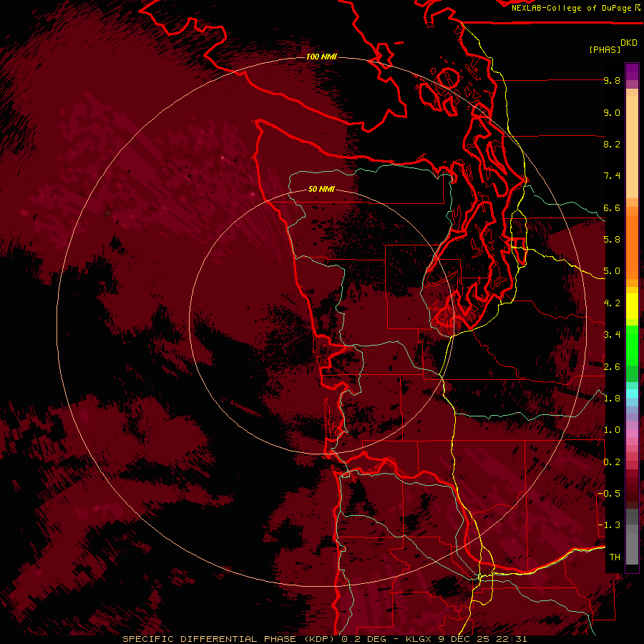Click "SPECIFIC DIFFERENTIAL PHASE" in the bottom caption
The height and width of the screenshot is (644, 644).
tap(209, 639)
